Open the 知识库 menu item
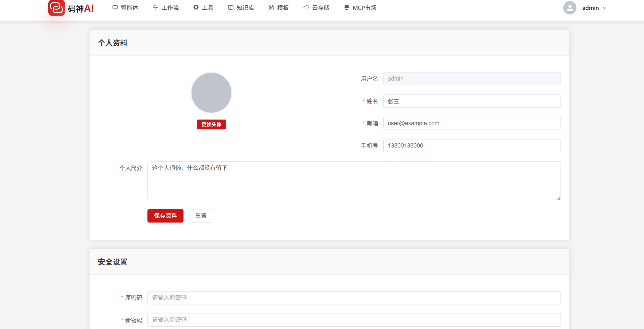Image resolution: width=644 pixels, height=329 pixels. tap(245, 8)
